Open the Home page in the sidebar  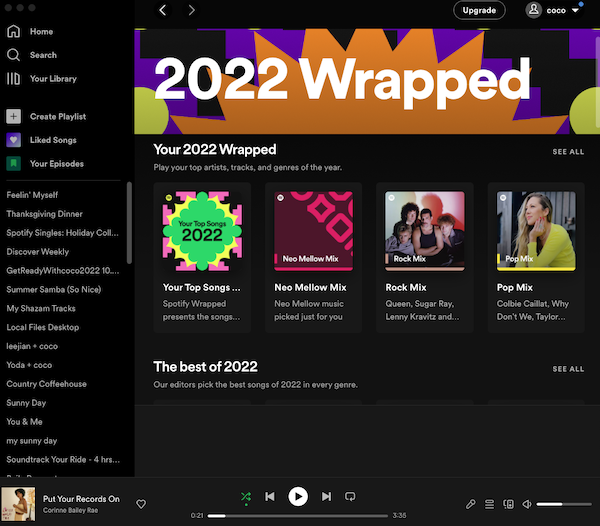click(40, 32)
